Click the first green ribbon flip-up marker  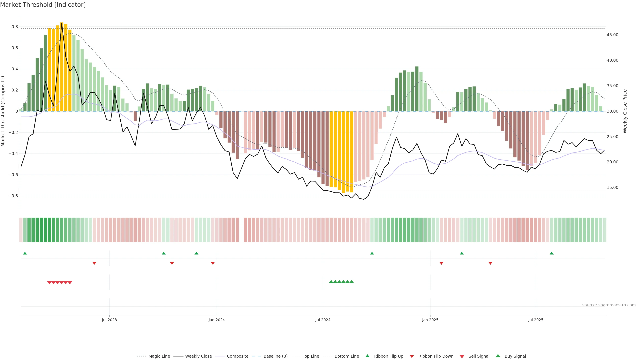[25, 253]
